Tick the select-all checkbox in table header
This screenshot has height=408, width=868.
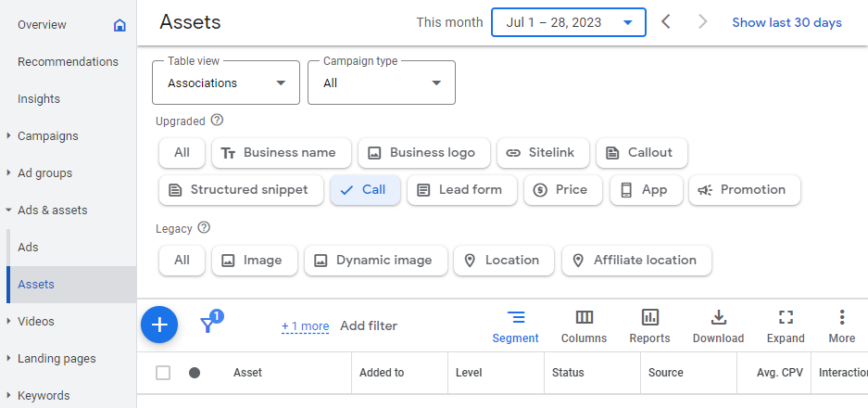point(163,373)
